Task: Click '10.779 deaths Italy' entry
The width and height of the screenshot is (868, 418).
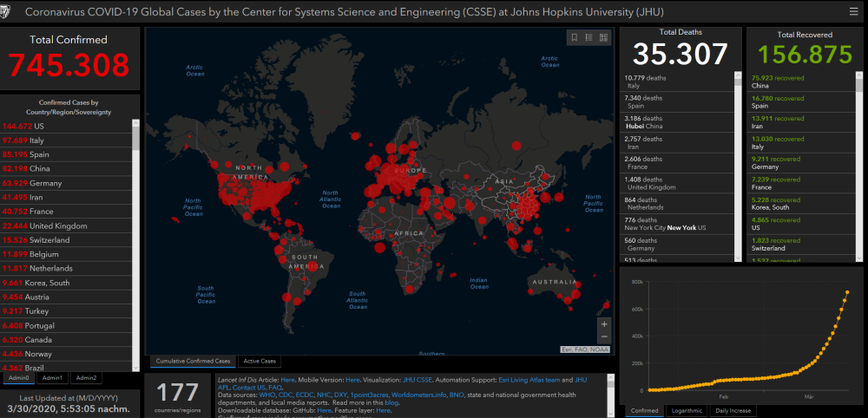Action: (676, 82)
